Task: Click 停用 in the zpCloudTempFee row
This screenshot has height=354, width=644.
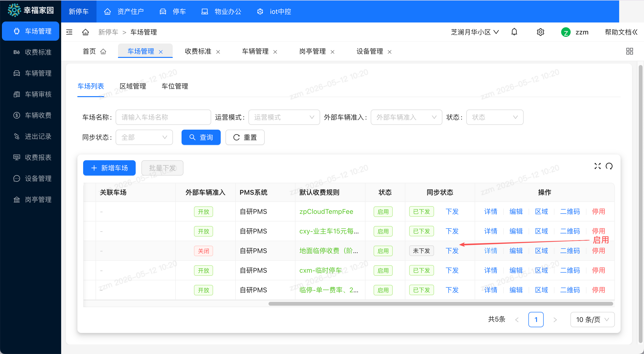Action: (598, 211)
